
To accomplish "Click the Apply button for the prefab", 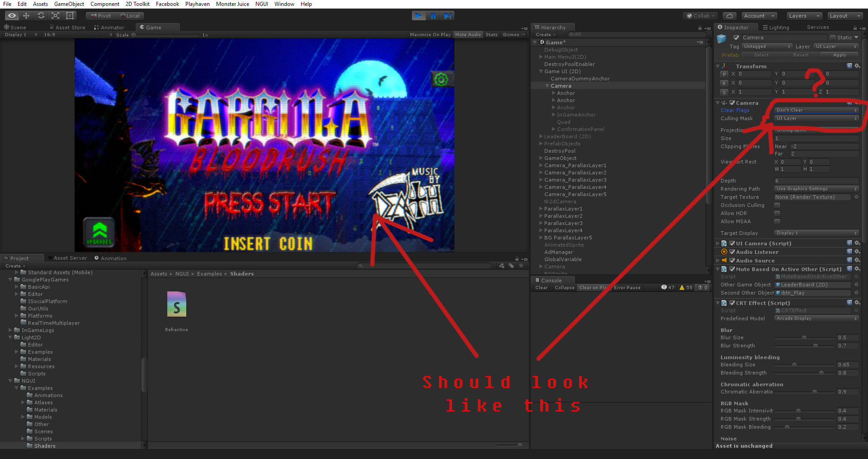I will [x=839, y=55].
